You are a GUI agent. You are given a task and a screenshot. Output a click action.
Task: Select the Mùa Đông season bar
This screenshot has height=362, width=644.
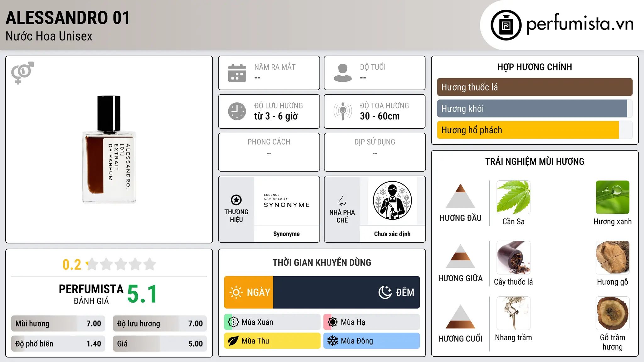pyautogui.click(x=372, y=341)
